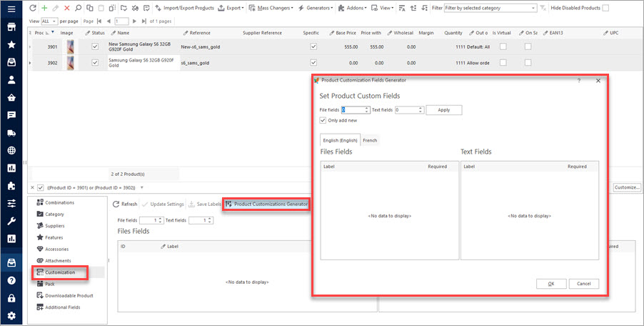Toggle Status checkbox for product 3901
644x326 pixels.
click(95, 47)
